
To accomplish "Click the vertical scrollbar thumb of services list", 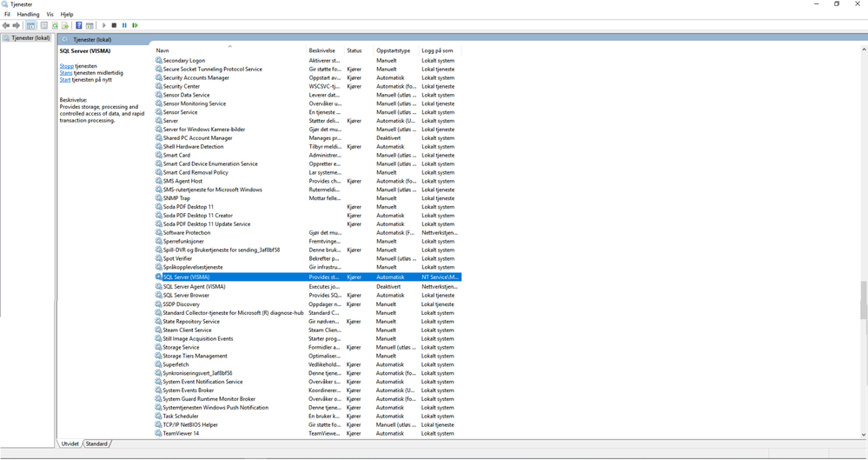I will (863, 300).
